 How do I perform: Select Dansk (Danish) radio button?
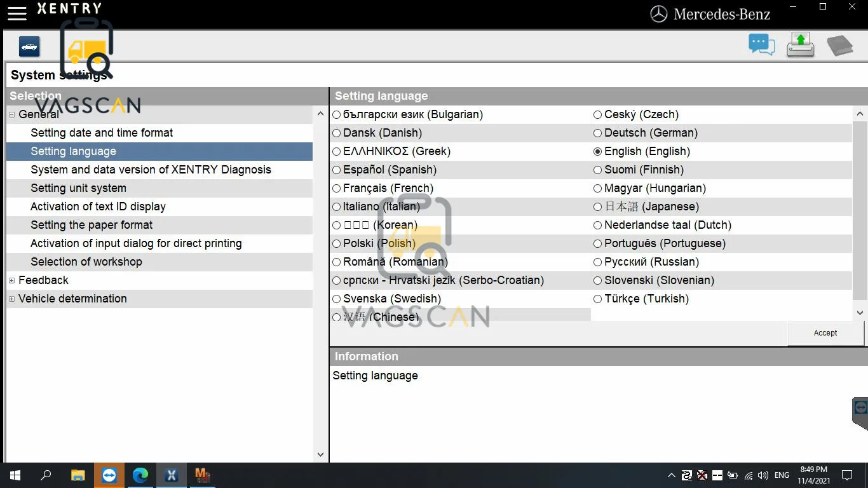[x=337, y=133]
